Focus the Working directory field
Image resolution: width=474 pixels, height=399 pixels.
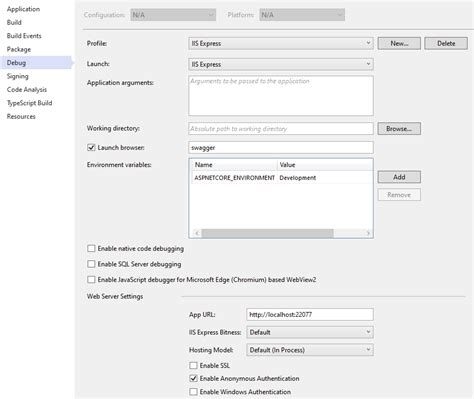click(x=281, y=129)
